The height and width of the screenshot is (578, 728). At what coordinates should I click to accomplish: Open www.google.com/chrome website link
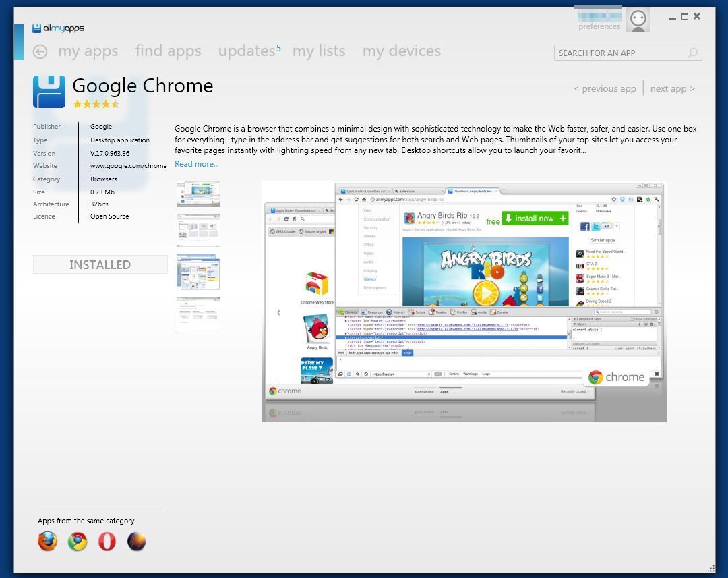click(129, 166)
